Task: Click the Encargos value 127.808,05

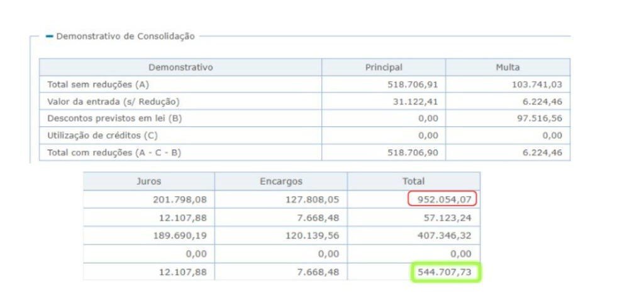Action: [313, 199]
